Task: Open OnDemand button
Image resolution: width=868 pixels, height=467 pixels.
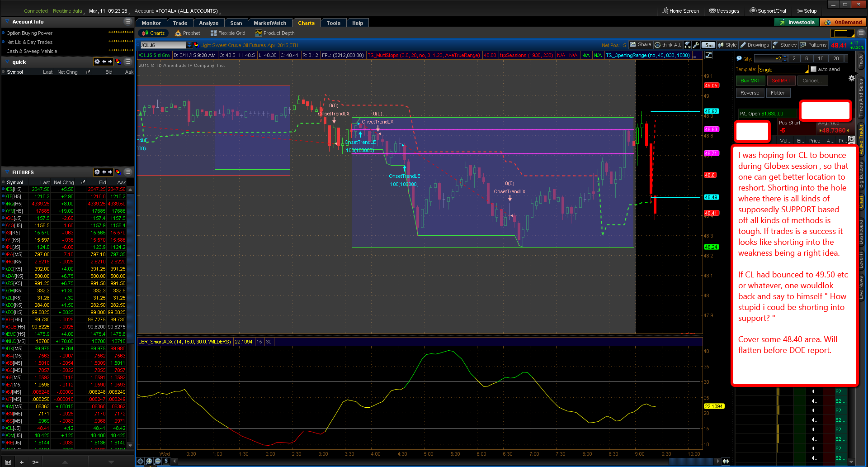Action: [x=844, y=22]
